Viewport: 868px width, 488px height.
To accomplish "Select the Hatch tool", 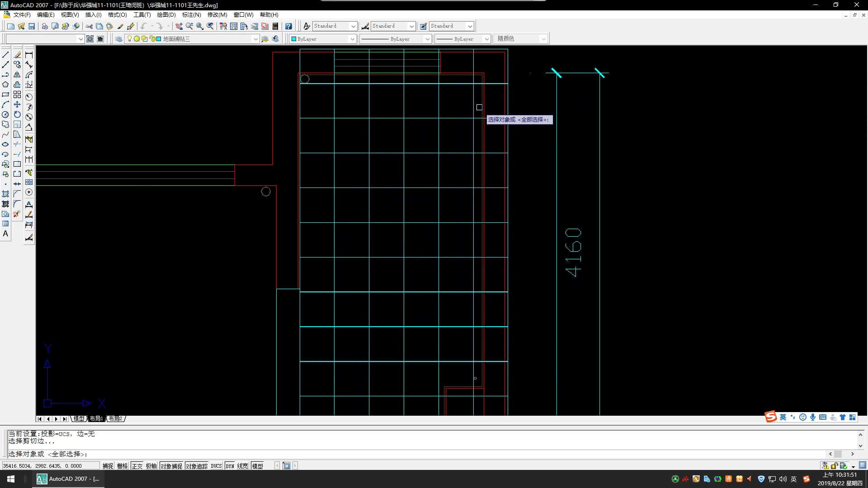I will point(5,194).
